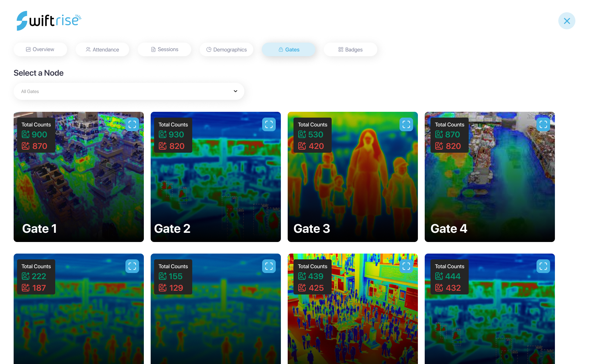Open the Attendance tab
589x364 pixels.
coord(102,49)
